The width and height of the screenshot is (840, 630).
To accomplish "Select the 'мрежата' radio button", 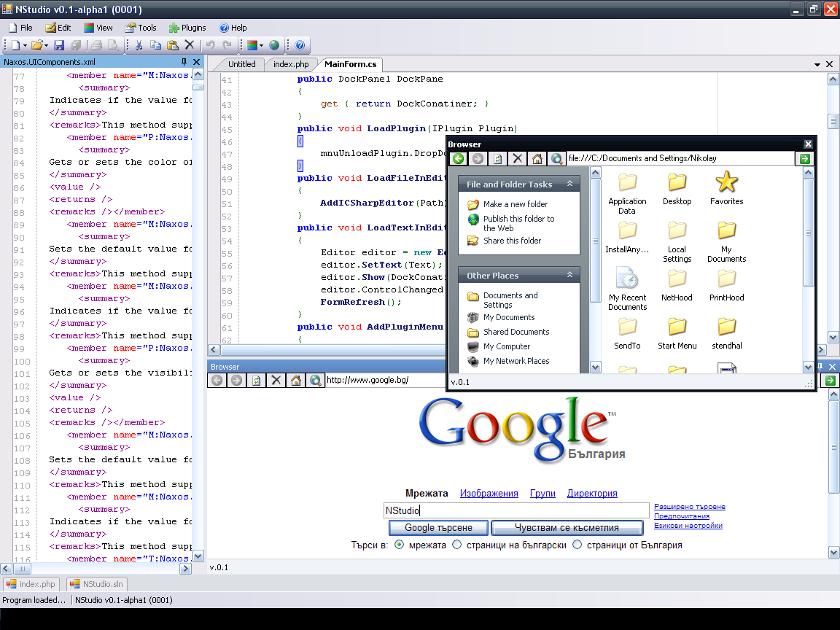I will (x=399, y=545).
